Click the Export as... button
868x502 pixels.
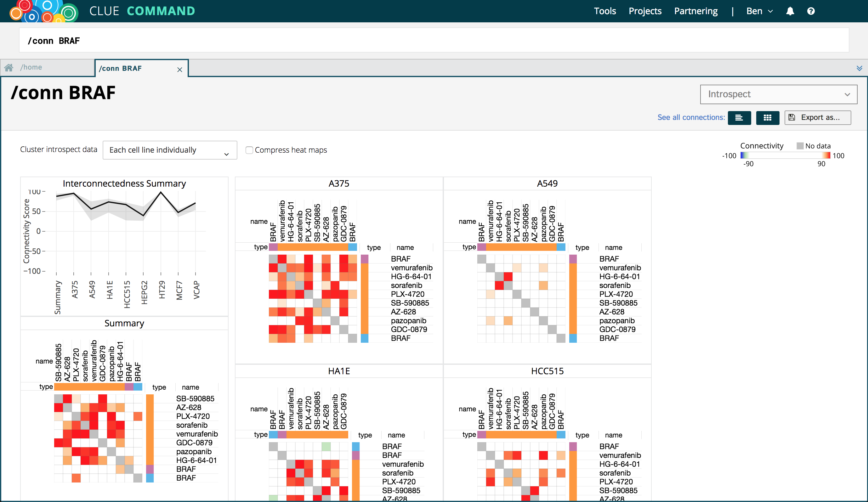817,118
